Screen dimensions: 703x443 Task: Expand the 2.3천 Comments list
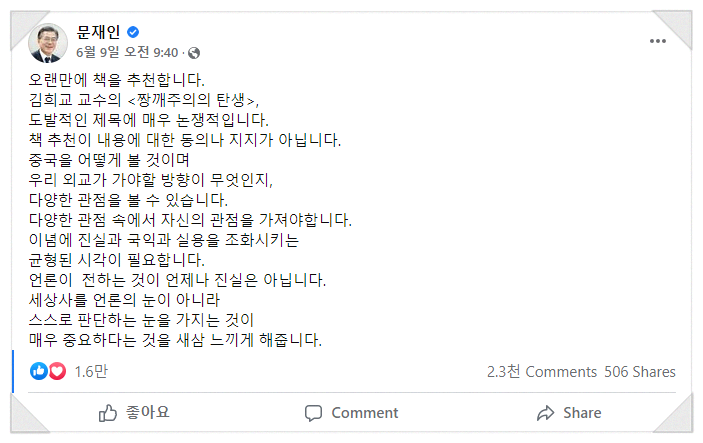(540, 371)
